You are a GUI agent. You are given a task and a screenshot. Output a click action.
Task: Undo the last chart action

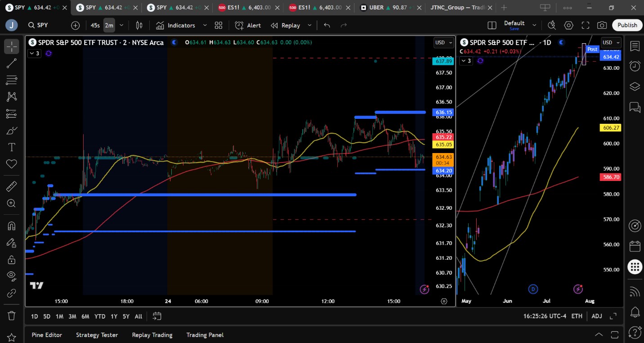[x=327, y=26]
